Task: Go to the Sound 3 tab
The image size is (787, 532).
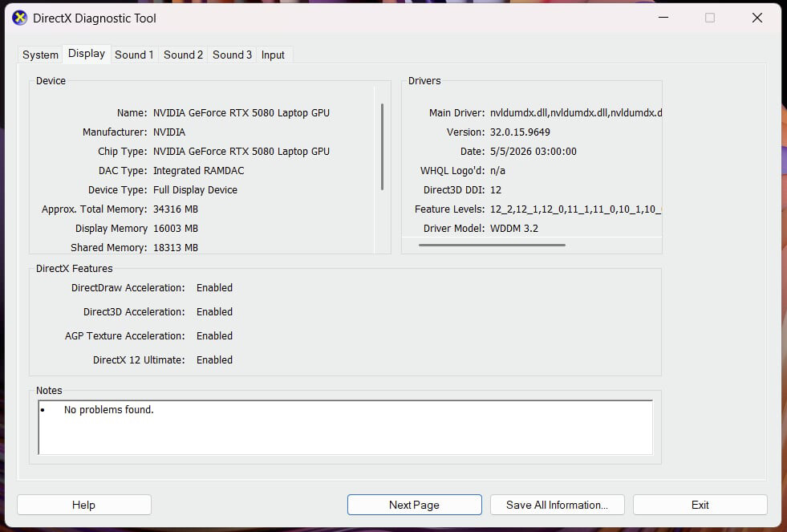Action: pyautogui.click(x=232, y=55)
